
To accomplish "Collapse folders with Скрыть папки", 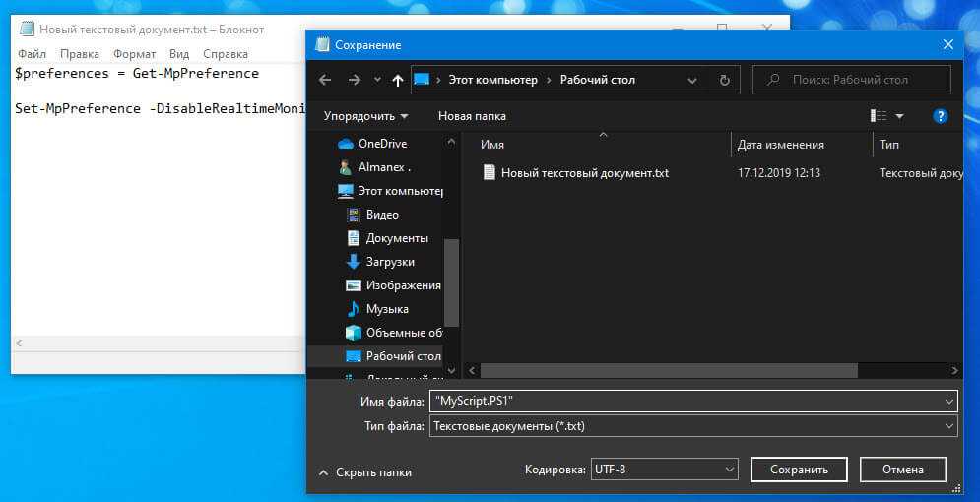I will coord(364,472).
